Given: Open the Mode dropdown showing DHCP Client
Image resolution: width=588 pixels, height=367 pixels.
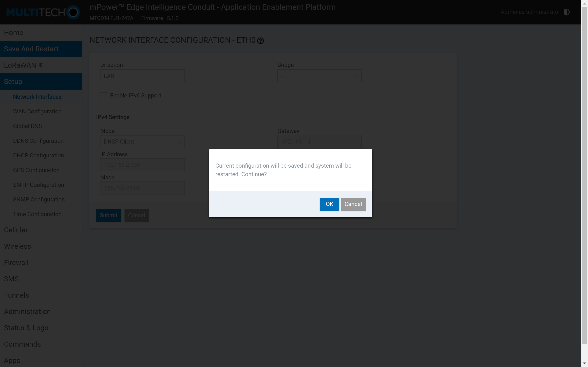Looking at the screenshot, I should 142,141.
